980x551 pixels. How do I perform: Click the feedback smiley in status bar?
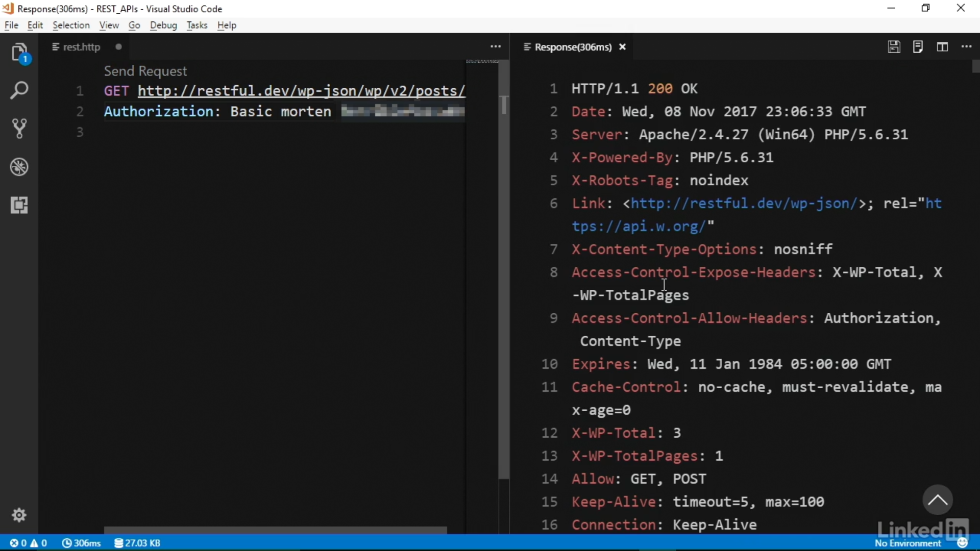(962, 543)
